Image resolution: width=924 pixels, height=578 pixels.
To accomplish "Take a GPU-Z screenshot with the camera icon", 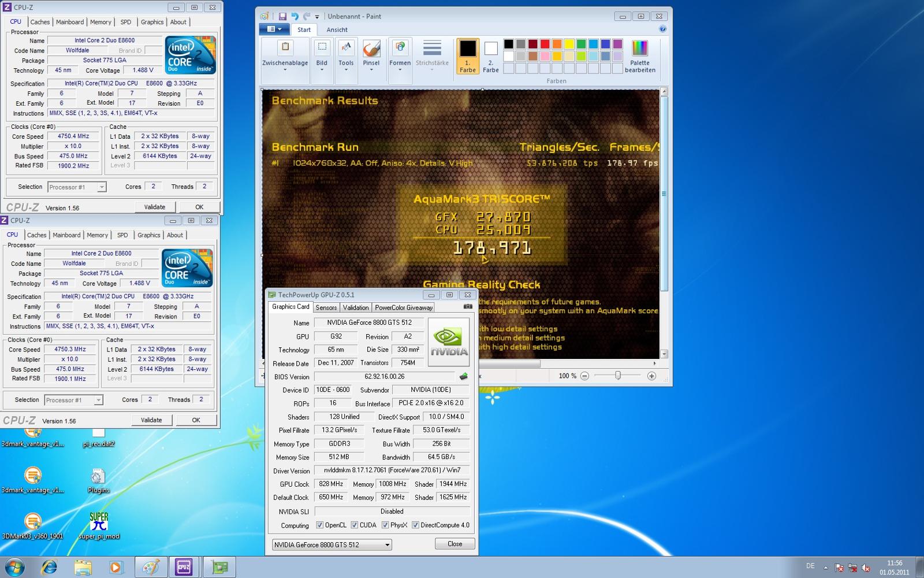I will tap(468, 307).
